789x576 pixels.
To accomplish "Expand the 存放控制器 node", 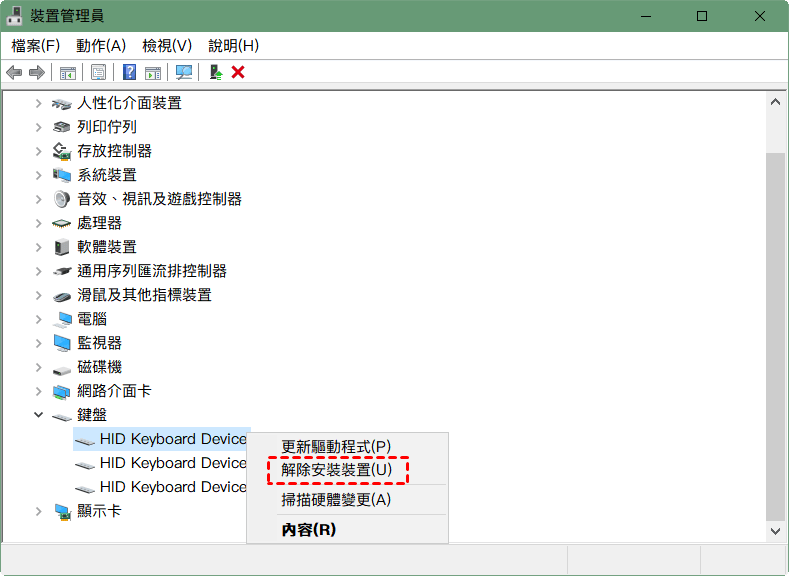I will coord(38,151).
